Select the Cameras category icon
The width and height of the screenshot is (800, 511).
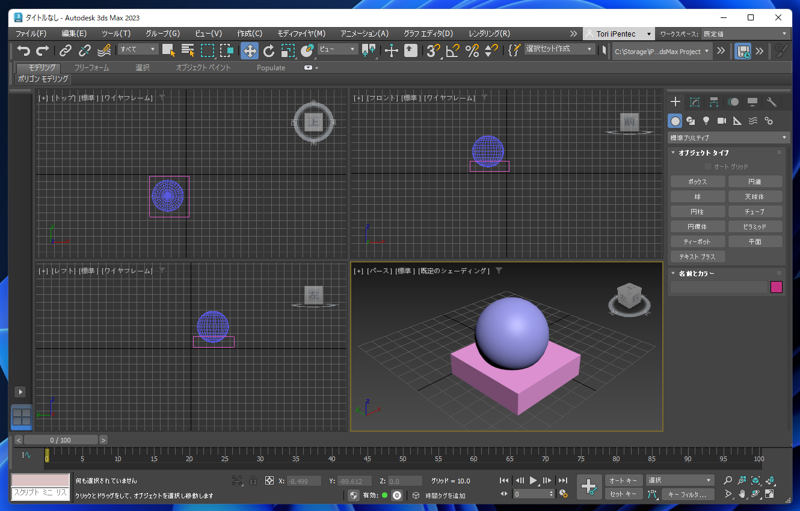click(x=721, y=121)
